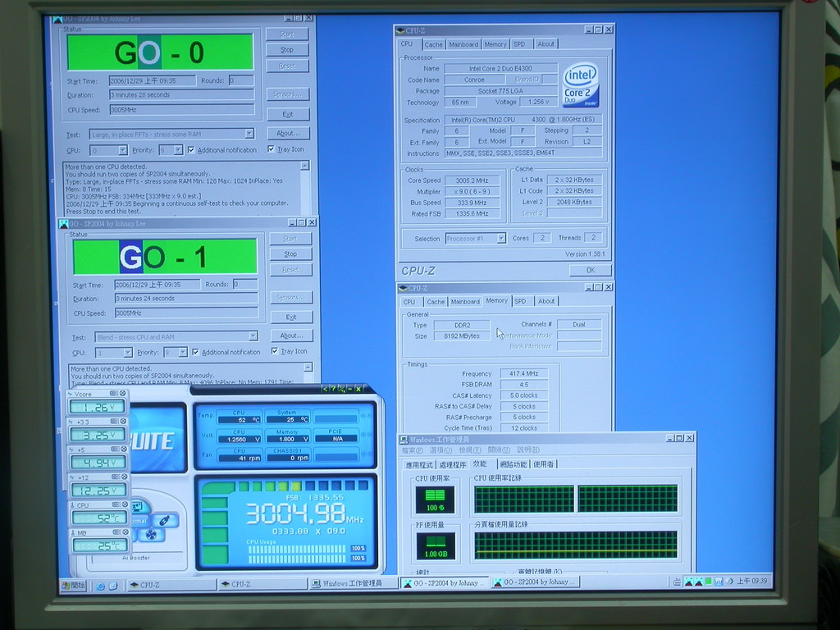
Task: Open settings of the Vcore monitor widget
Action: click(x=113, y=393)
